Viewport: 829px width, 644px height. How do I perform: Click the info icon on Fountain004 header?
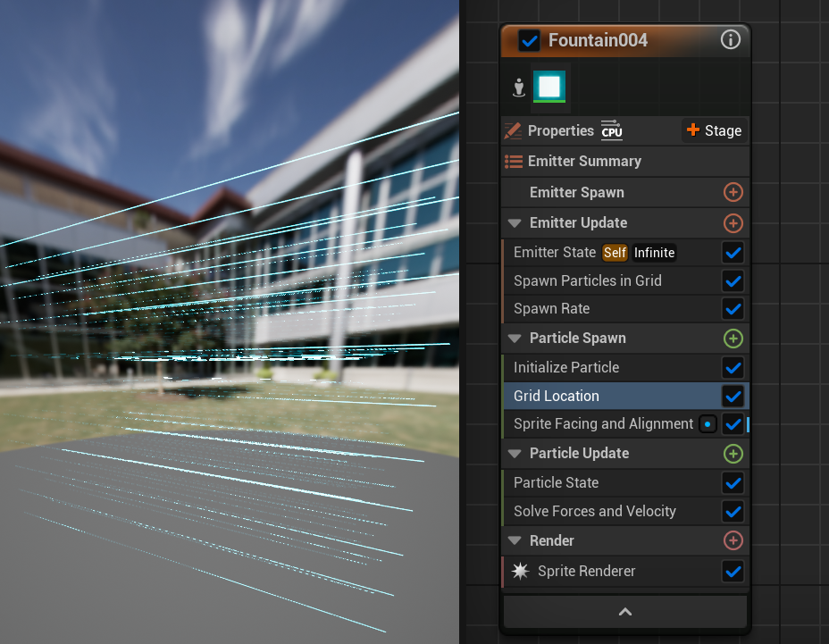coord(730,39)
